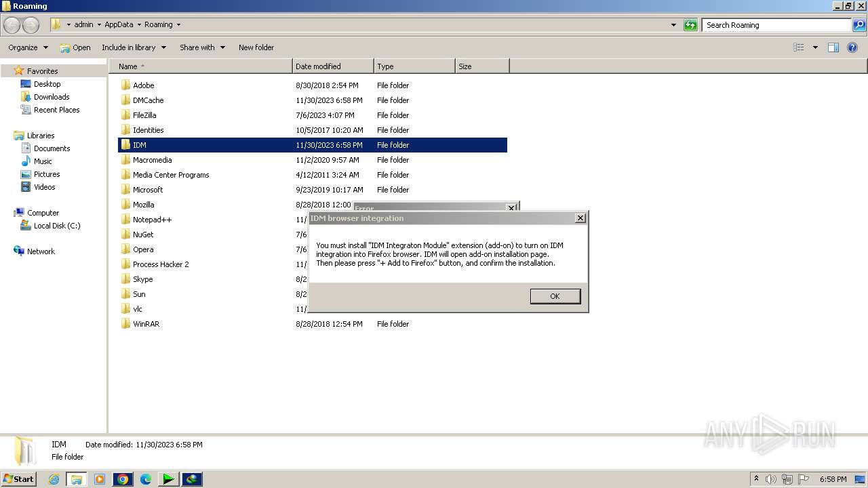Viewport: 868px width, 488px height.
Task: Select the Sun folder
Action: pos(139,294)
